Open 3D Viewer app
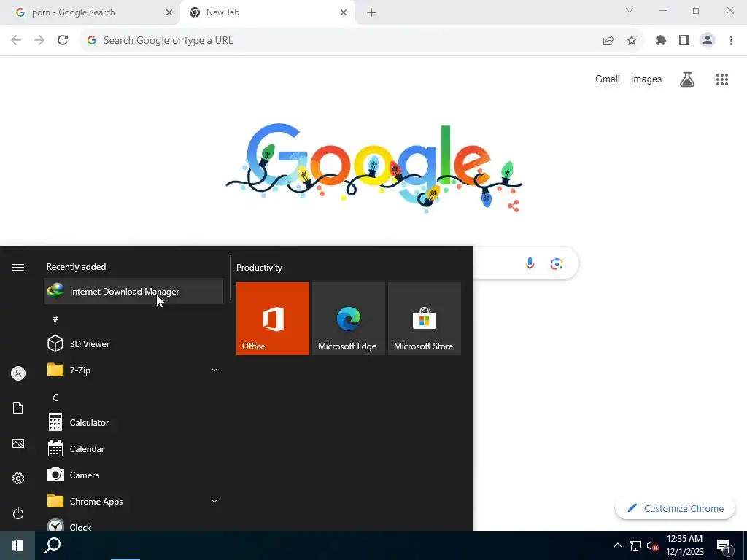 (x=133, y=344)
